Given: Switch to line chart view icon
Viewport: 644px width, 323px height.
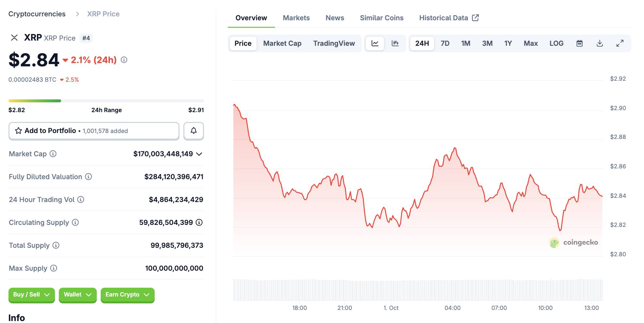Looking at the screenshot, I should [375, 43].
